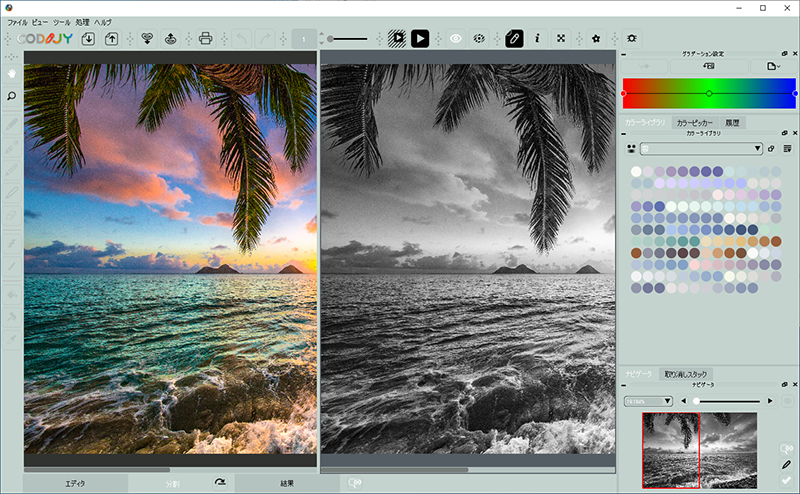Click the search-link icon in the navigator panel

pyautogui.click(x=786, y=449)
